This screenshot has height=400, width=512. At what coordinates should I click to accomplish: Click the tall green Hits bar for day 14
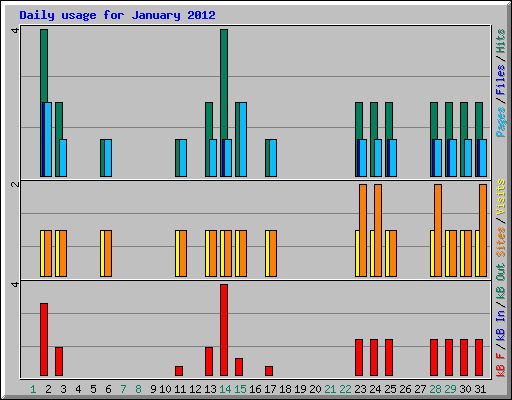[224, 84]
